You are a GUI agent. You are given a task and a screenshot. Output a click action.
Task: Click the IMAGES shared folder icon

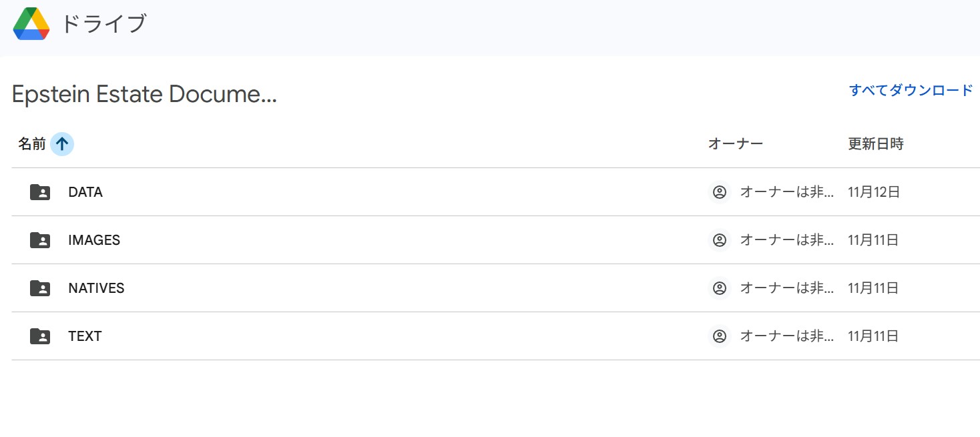coord(40,240)
